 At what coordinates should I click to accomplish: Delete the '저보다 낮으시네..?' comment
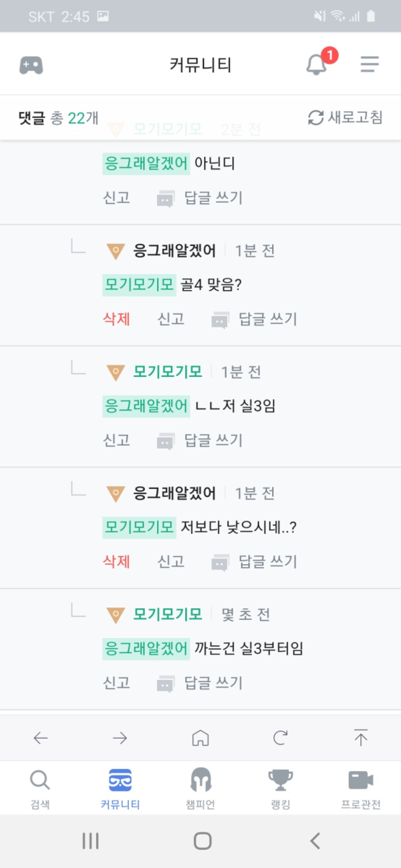(117, 561)
